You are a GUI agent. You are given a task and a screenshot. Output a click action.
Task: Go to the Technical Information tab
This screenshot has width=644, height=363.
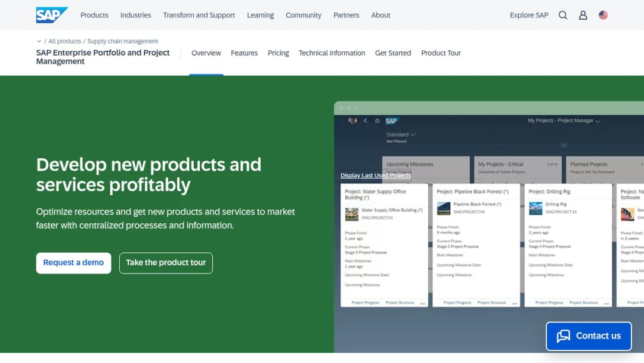332,53
